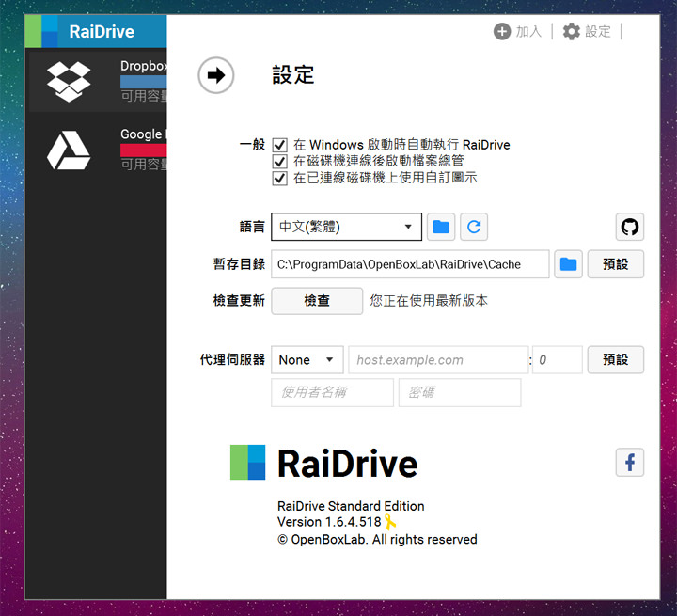
Task: Click Version 1.6.4.518 text
Action: [329, 522]
